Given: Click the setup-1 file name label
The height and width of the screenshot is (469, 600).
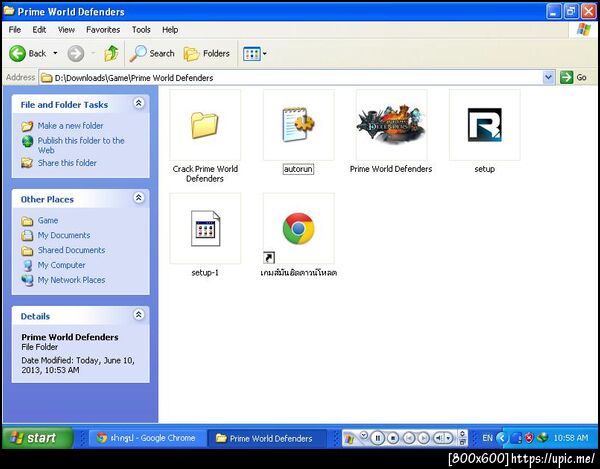Looking at the screenshot, I should pos(205,273).
